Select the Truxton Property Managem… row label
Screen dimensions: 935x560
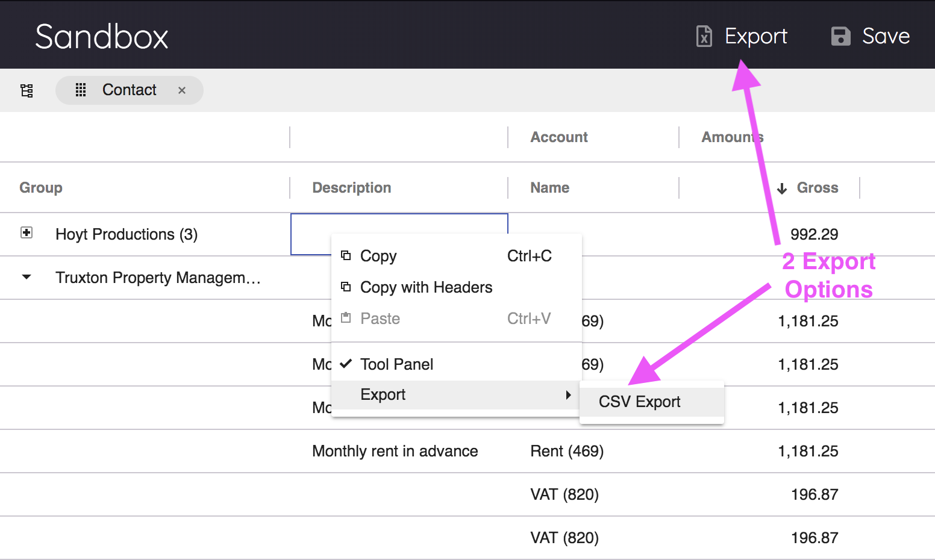[158, 278]
